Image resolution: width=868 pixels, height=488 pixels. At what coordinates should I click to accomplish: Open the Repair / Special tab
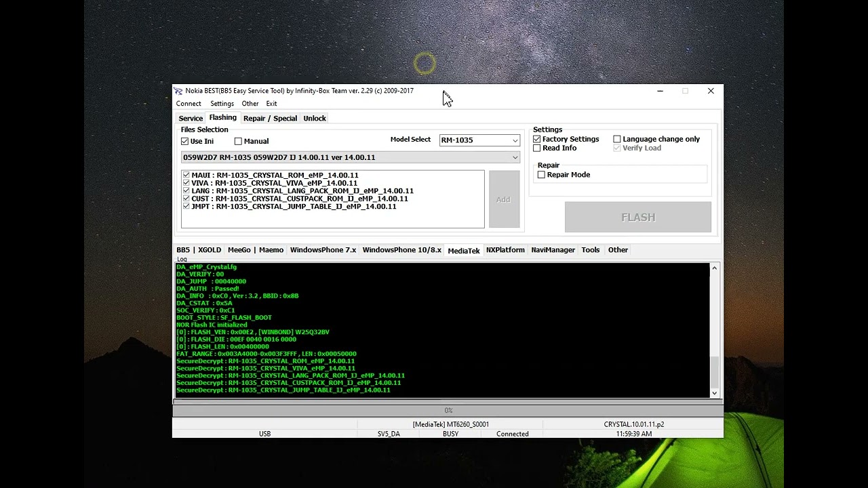pyautogui.click(x=270, y=119)
